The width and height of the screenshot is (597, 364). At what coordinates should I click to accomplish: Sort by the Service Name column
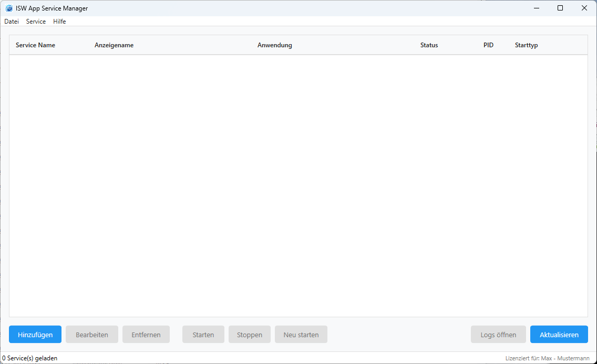point(35,45)
